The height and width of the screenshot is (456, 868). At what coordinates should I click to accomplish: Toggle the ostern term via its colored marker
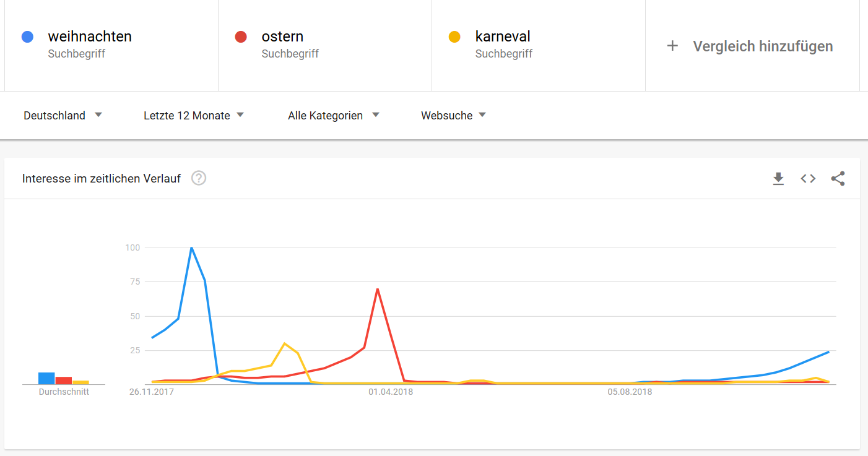tap(241, 37)
